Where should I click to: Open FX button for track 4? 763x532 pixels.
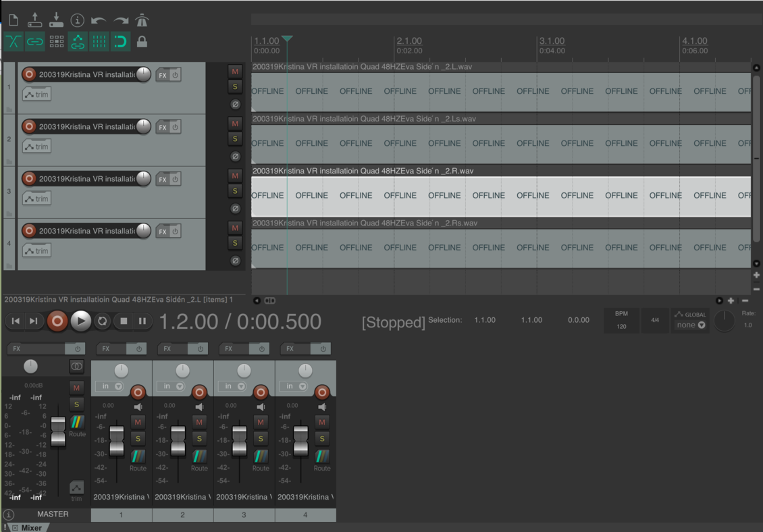click(162, 232)
